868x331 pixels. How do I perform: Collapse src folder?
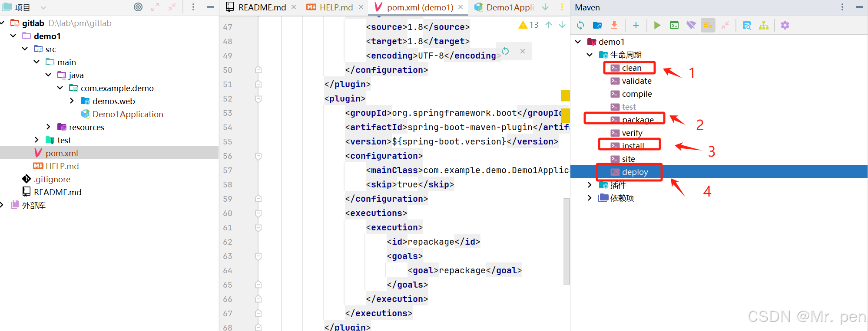(x=25, y=49)
